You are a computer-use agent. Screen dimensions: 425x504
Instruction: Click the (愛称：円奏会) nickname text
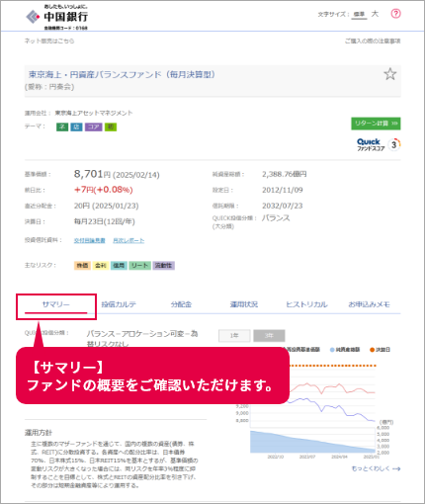tap(49, 87)
